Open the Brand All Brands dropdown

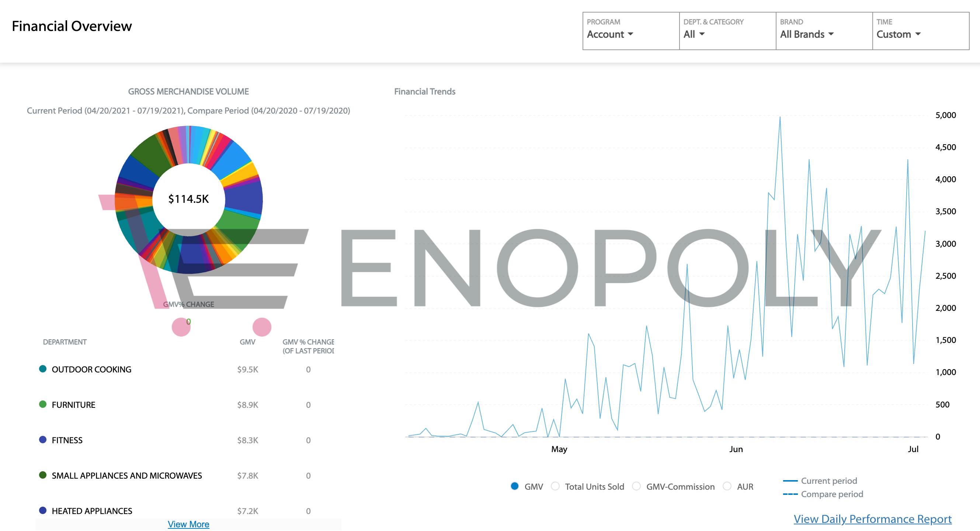[x=824, y=31]
